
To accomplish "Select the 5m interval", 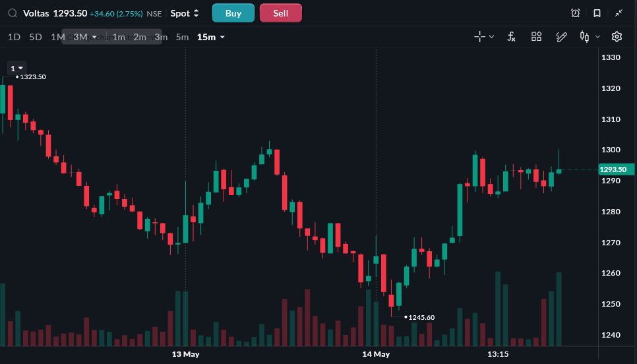I will pos(183,37).
